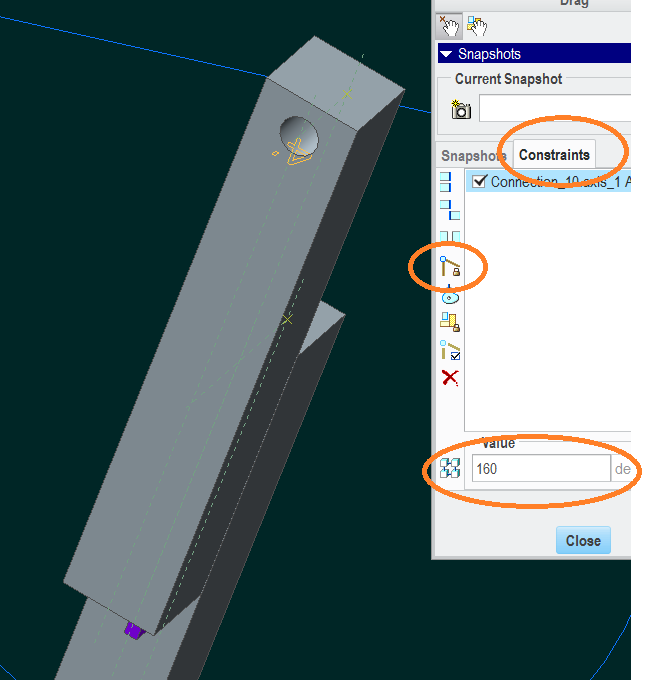The width and height of the screenshot is (668, 680).
Task: Uncheck the Connection_10.axis_1 constraint checkbox
Action: (479, 181)
